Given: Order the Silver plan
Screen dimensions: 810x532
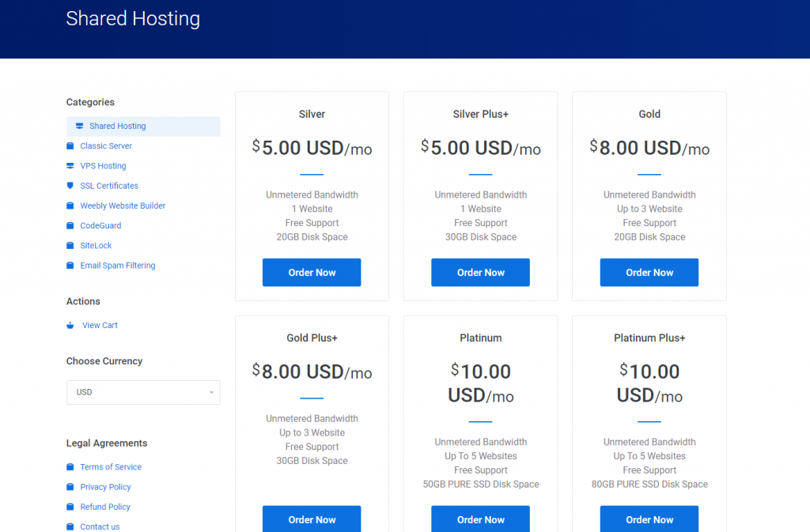Looking at the screenshot, I should pyautogui.click(x=312, y=273).
